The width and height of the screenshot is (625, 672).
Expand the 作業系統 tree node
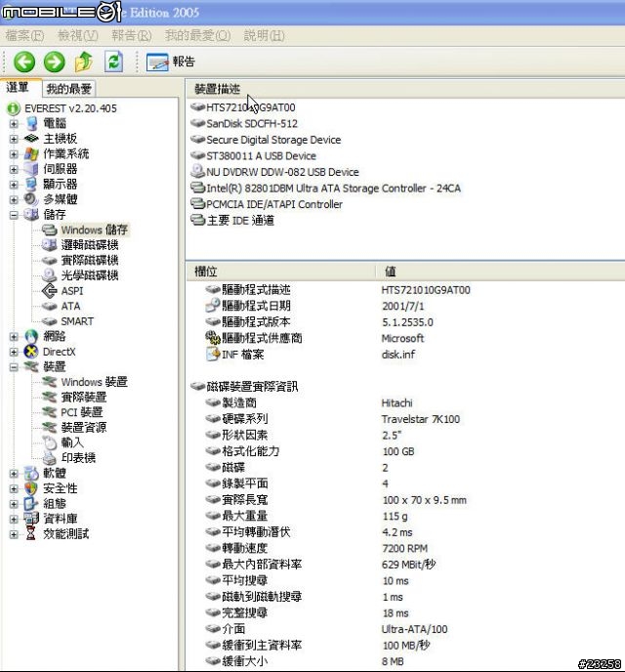14,154
